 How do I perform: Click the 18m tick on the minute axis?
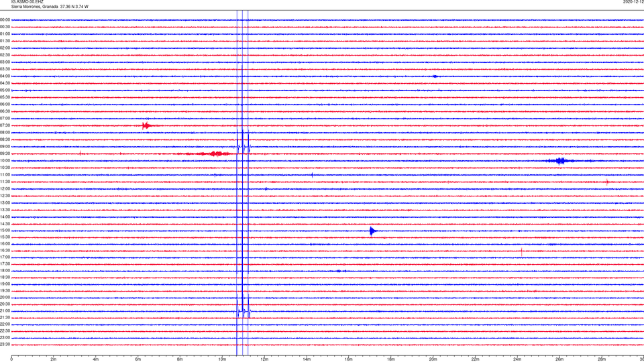click(391, 359)
